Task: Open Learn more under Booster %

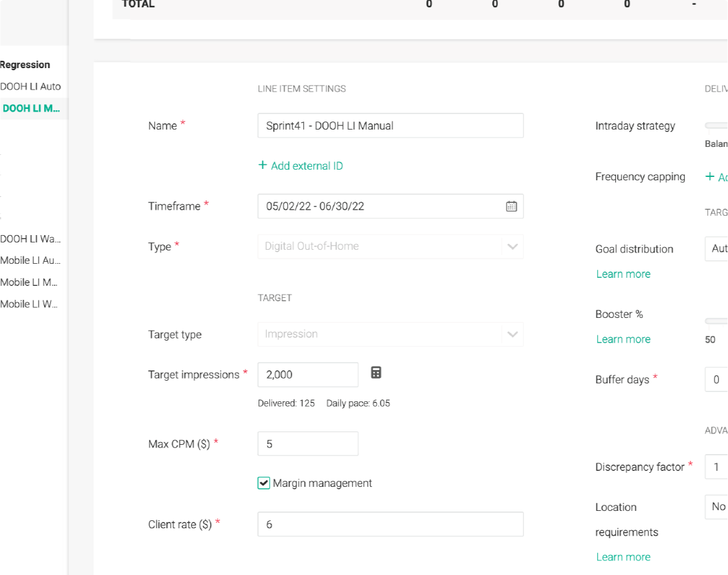Action: point(623,339)
